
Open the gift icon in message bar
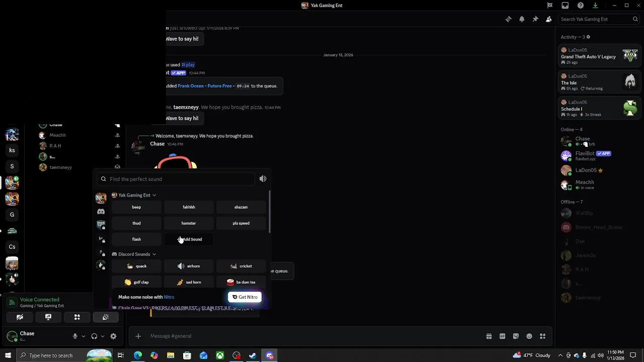click(489, 336)
